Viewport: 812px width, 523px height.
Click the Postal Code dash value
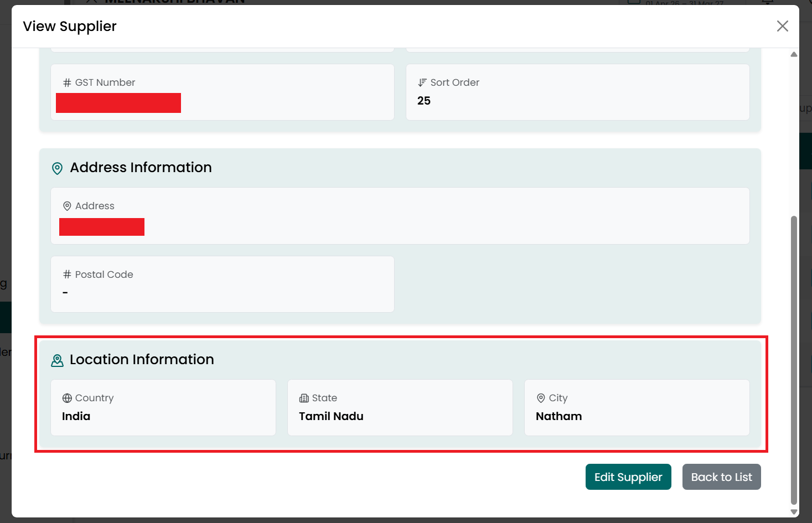(x=65, y=293)
